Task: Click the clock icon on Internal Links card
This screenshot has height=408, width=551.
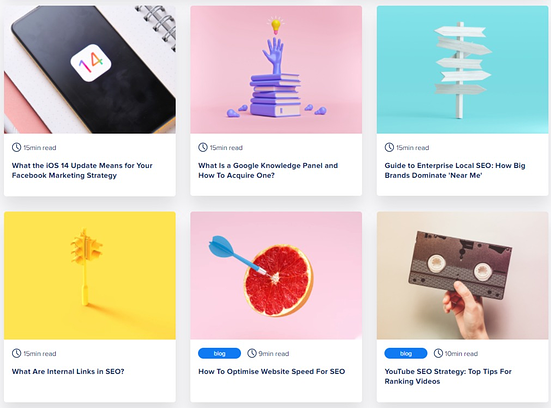Action: (17, 353)
